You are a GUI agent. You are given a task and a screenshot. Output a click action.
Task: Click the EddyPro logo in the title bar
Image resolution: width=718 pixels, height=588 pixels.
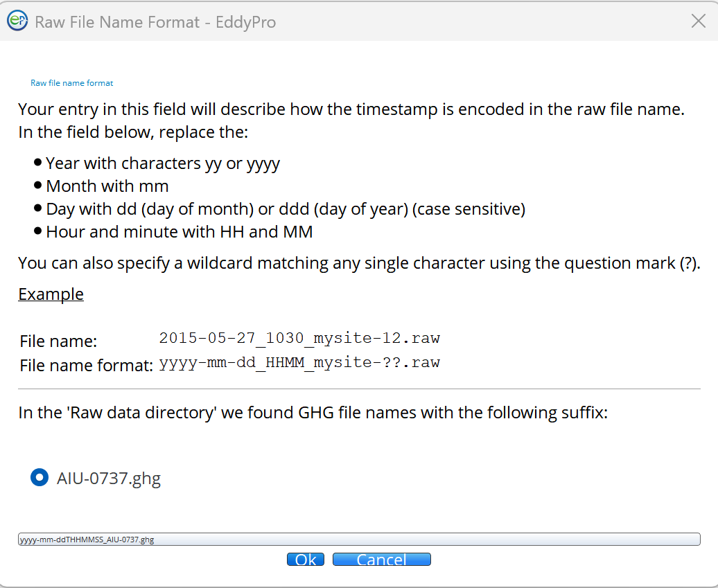pos(17,21)
